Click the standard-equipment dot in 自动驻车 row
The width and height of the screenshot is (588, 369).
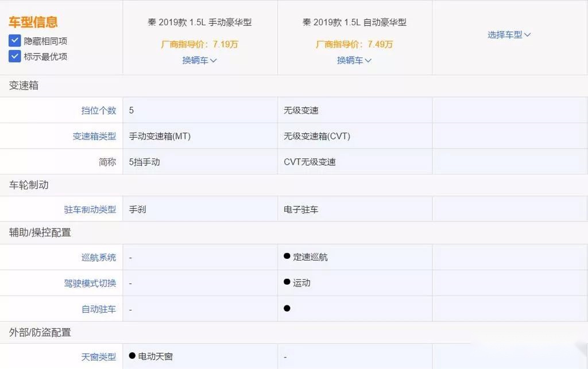[287, 308]
